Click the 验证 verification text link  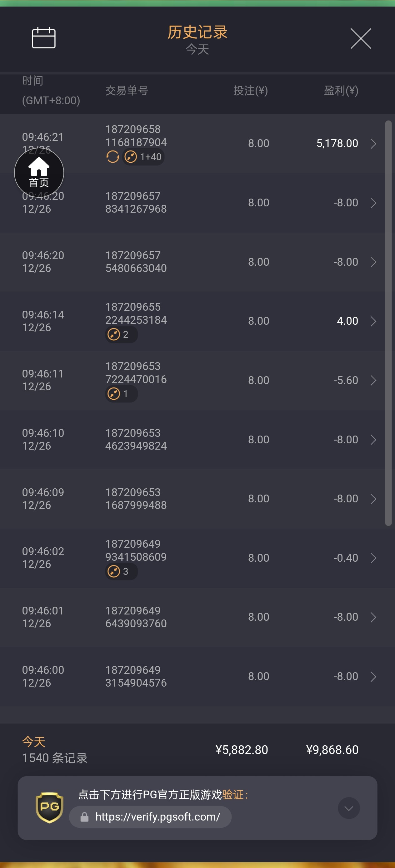233,795
